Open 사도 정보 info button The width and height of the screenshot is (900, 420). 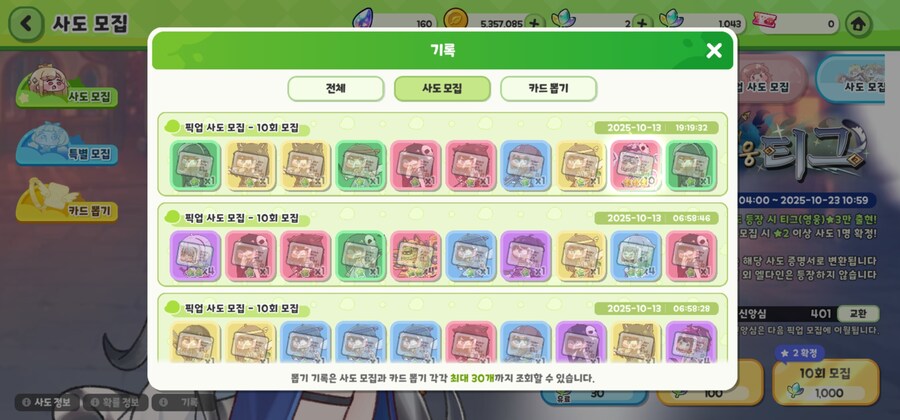pos(48,402)
